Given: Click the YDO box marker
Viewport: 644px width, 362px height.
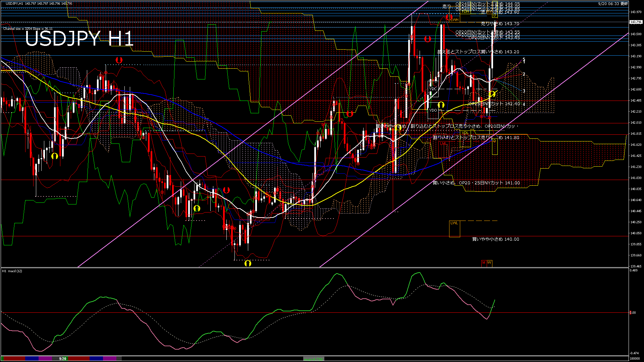Looking at the screenshot, I should (x=433, y=110).
